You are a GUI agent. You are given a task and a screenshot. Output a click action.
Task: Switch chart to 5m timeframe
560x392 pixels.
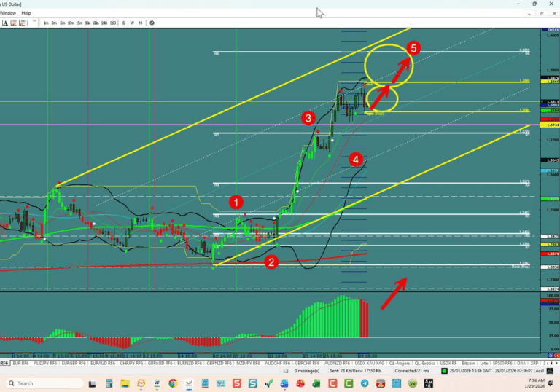point(63,23)
